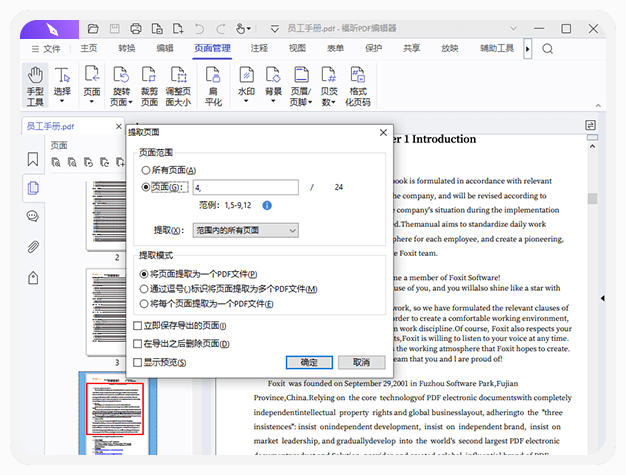Open the 水印 watermark tool
Viewport: 626px width, 475px height.
[x=246, y=86]
